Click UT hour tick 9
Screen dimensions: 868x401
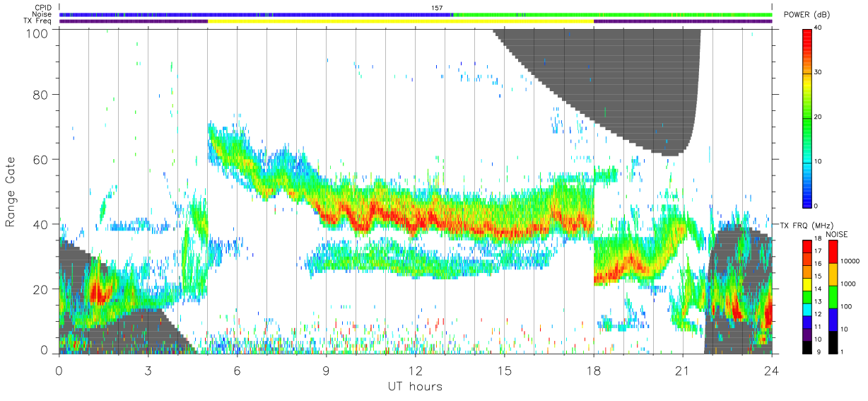tap(326, 371)
